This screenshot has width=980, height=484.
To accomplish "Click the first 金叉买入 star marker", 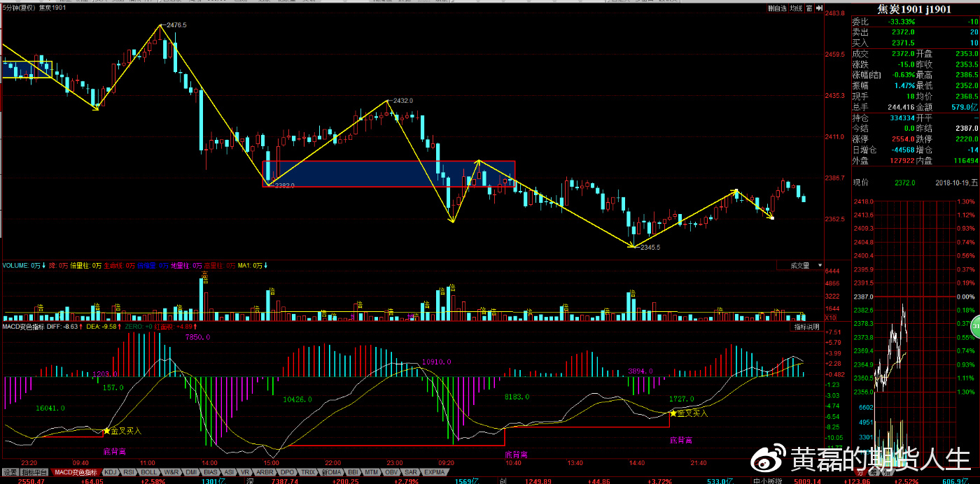I will tap(106, 432).
